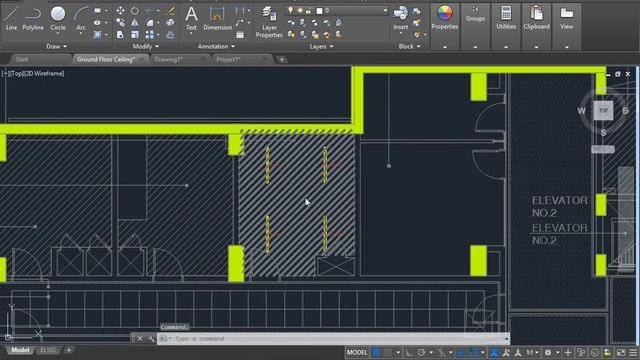Open the annotation scale 1:1 dropdown

[x=532, y=352]
